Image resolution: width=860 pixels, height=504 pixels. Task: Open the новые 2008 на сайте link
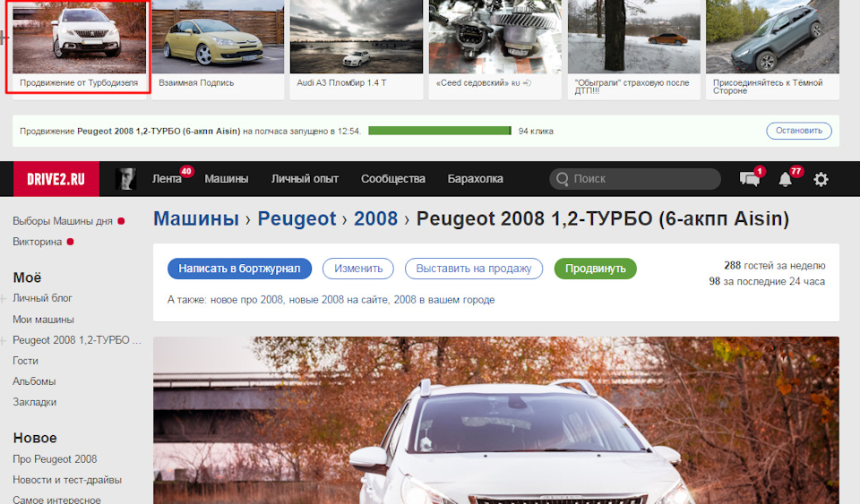tap(339, 300)
